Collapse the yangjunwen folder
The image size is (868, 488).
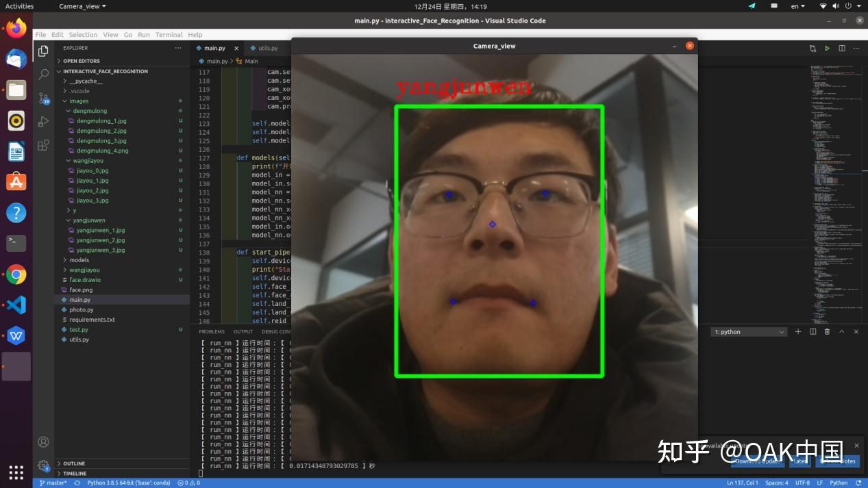[x=121, y=220]
